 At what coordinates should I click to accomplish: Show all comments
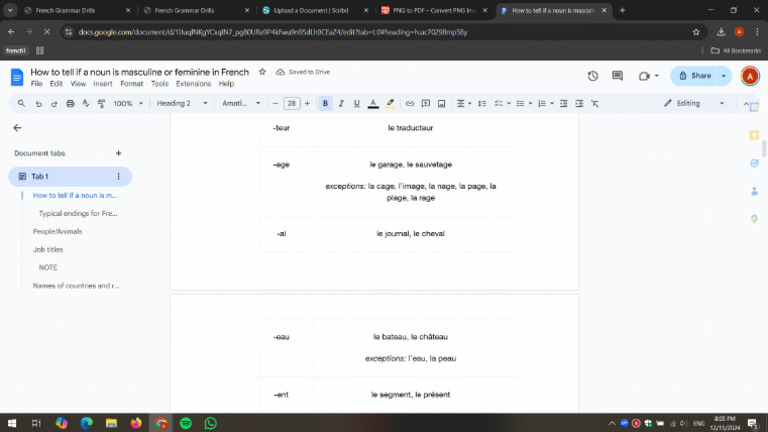[618, 76]
